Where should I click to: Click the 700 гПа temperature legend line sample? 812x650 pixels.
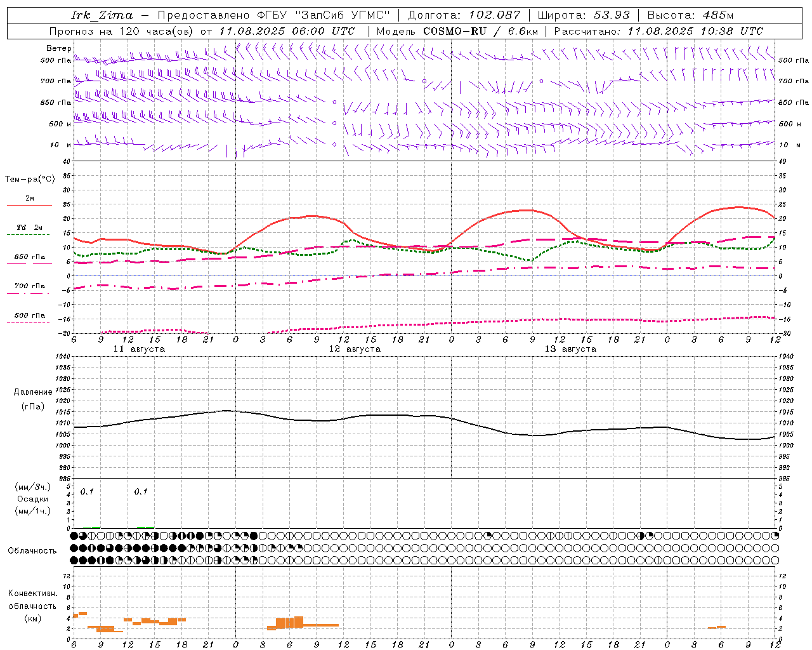(x=29, y=293)
